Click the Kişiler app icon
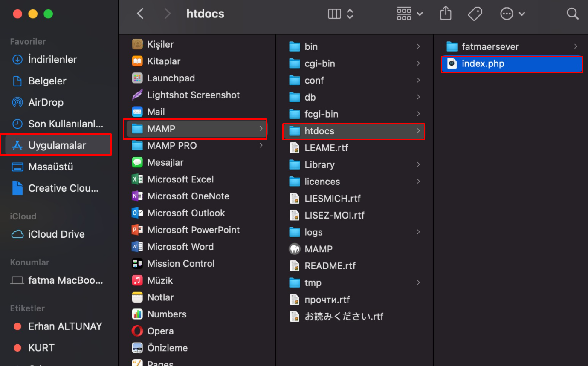The width and height of the screenshot is (588, 366). tap(137, 44)
